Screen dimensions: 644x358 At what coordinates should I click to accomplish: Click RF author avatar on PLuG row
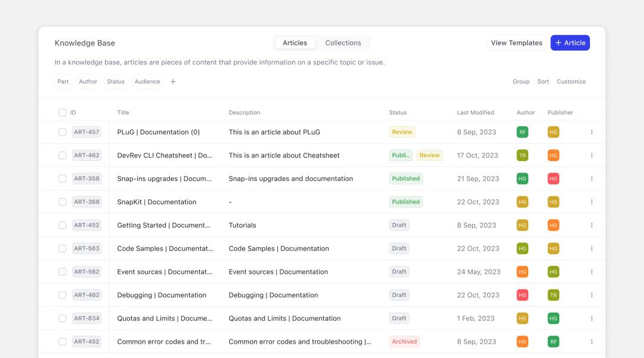[x=522, y=132]
